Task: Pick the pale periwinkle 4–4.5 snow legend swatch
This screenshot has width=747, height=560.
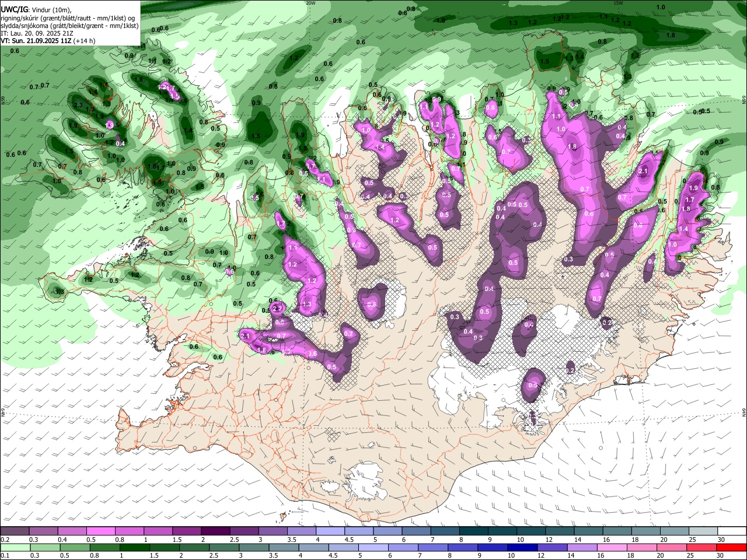Action: (330, 531)
